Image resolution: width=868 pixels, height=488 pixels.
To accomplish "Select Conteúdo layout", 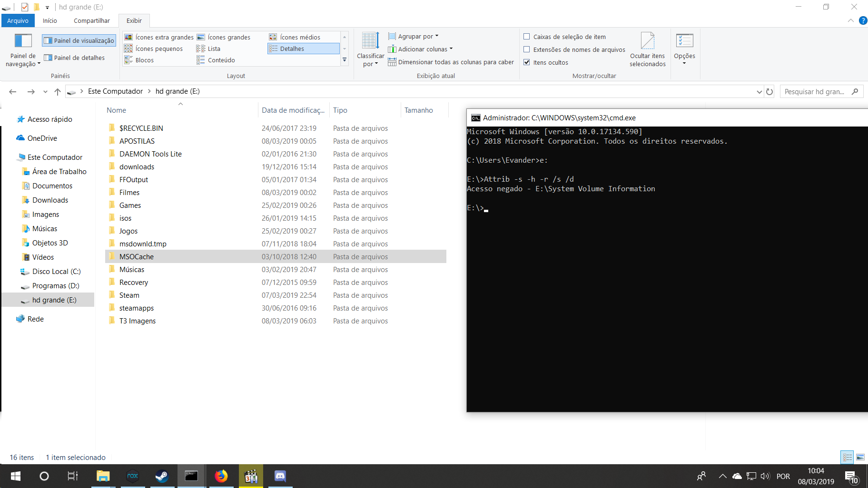I will click(x=216, y=60).
